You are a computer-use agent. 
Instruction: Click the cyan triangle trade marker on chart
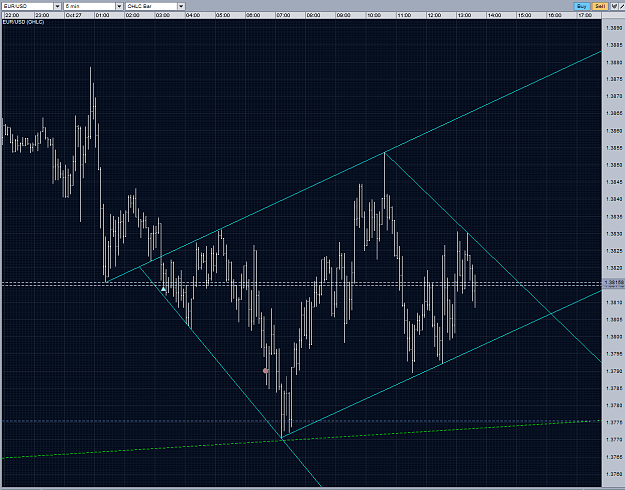163,288
